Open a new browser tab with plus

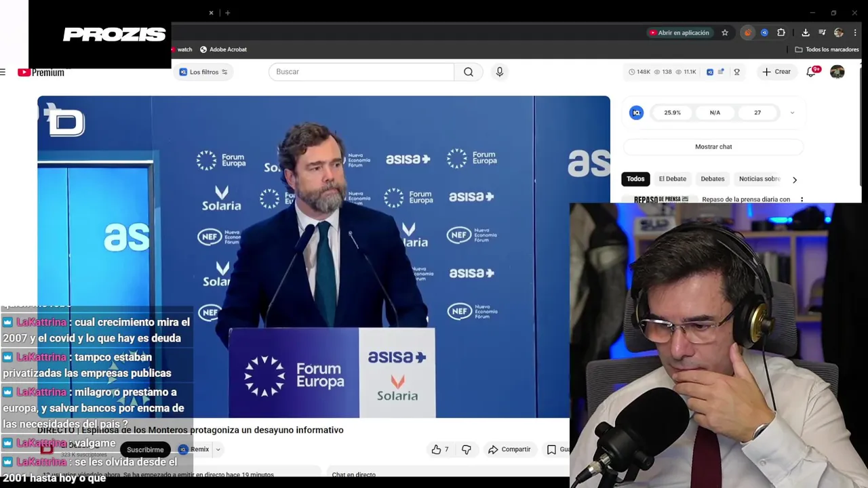pos(227,13)
